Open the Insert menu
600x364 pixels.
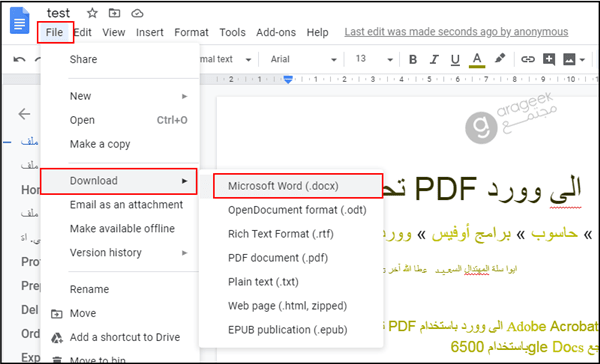[x=150, y=33]
